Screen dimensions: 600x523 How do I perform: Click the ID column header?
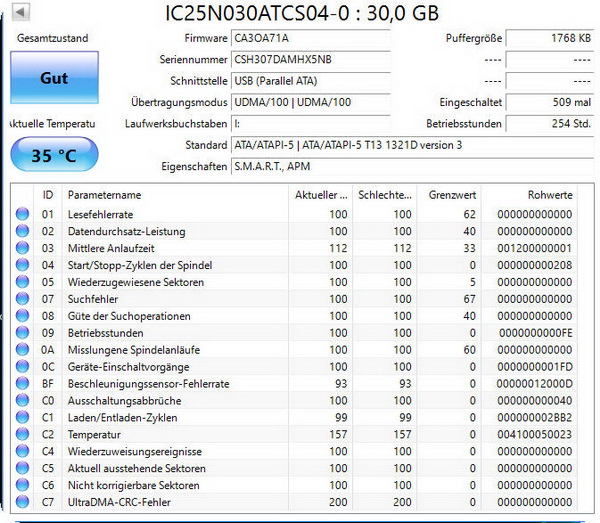(47, 194)
